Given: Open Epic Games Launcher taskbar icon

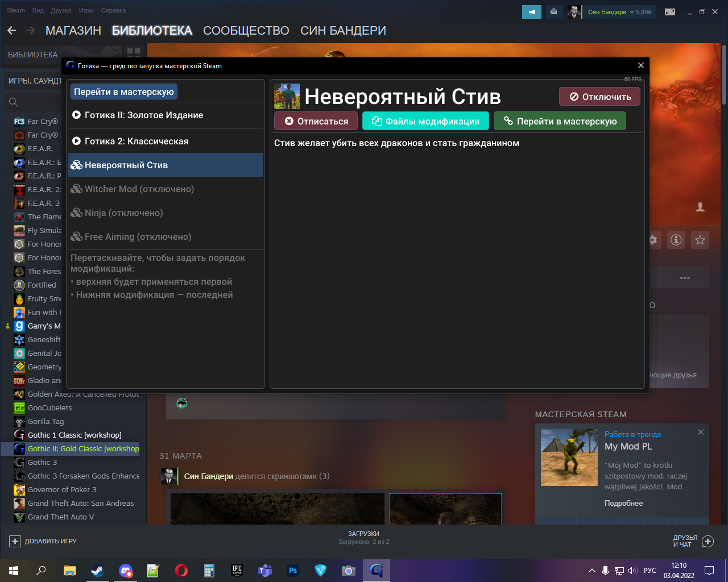Looking at the screenshot, I should (x=237, y=571).
